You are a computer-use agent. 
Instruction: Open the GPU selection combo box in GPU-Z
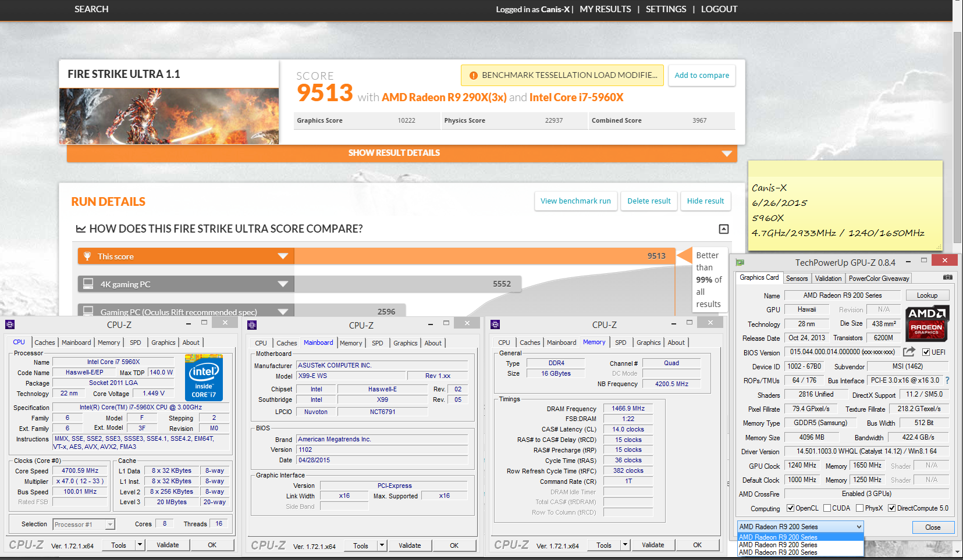click(x=800, y=527)
